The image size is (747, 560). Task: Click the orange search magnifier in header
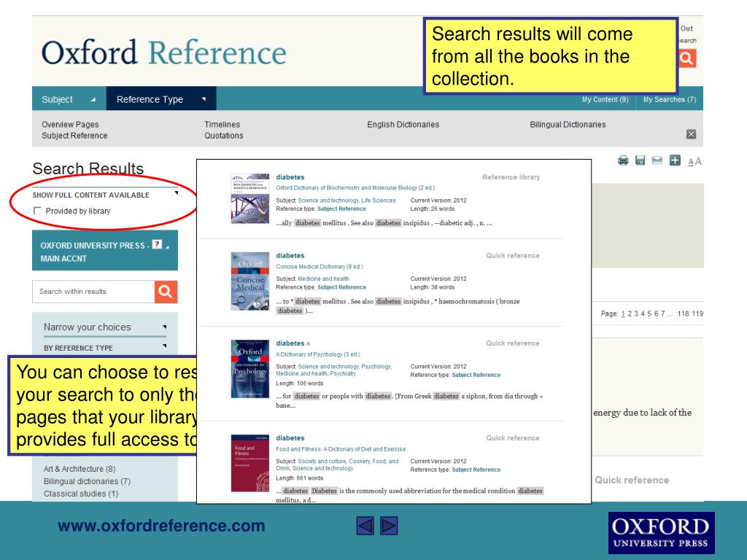coord(687,58)
